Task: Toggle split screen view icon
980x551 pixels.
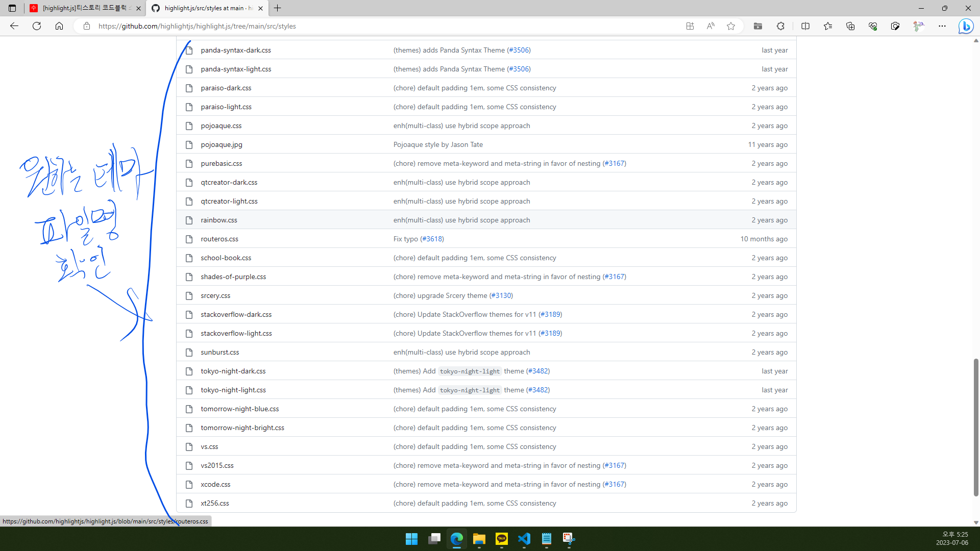Action: [x=805, y=26]
